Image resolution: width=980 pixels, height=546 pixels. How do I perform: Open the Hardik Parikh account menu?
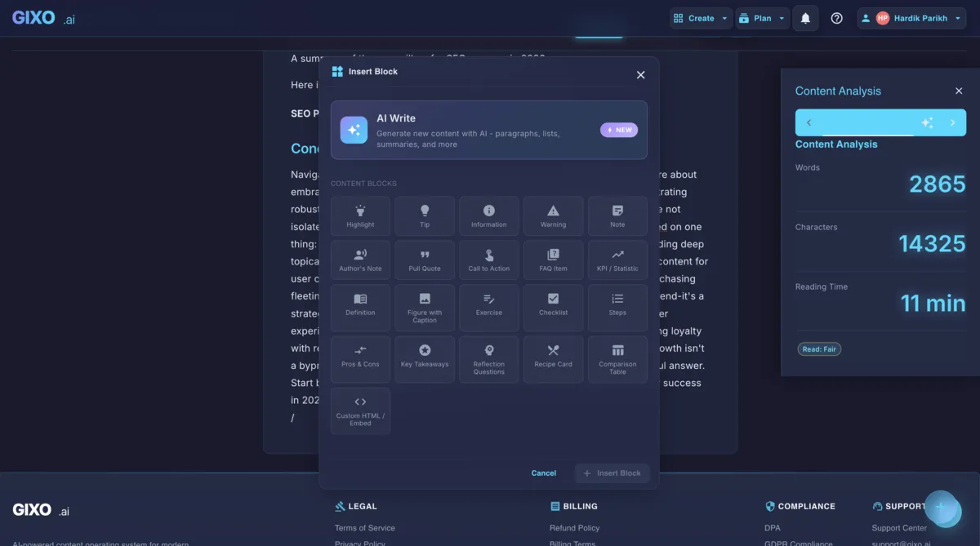[x=911, y=17]
